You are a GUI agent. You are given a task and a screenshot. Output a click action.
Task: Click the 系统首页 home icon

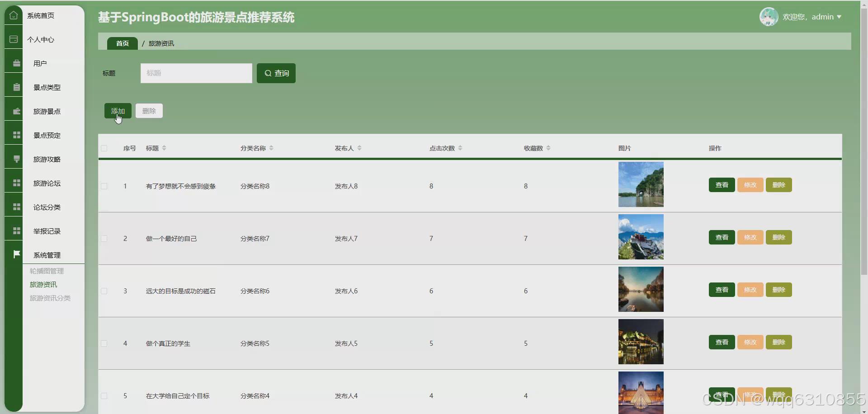pos(13,15)
